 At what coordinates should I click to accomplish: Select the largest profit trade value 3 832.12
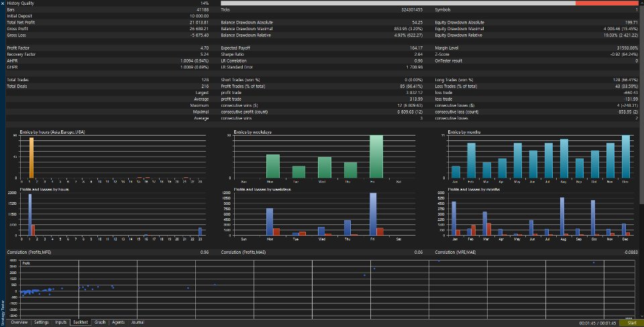click(x=415, y=93)
